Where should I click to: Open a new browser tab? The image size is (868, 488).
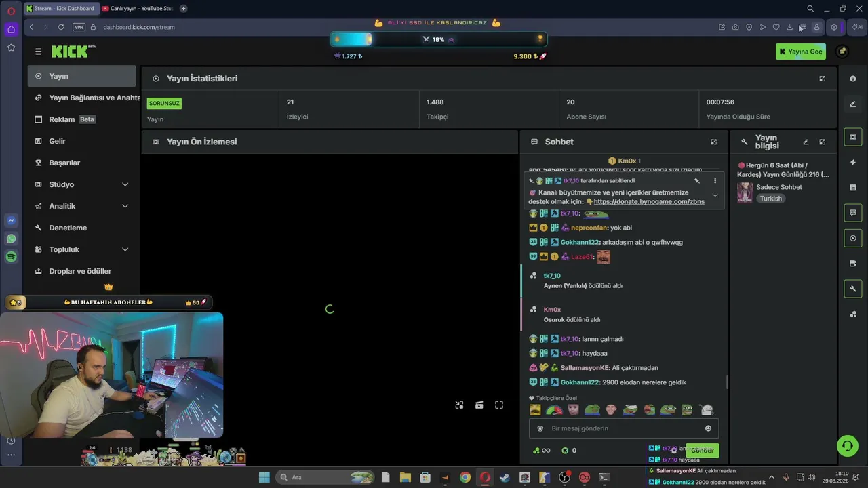(183, 8)
